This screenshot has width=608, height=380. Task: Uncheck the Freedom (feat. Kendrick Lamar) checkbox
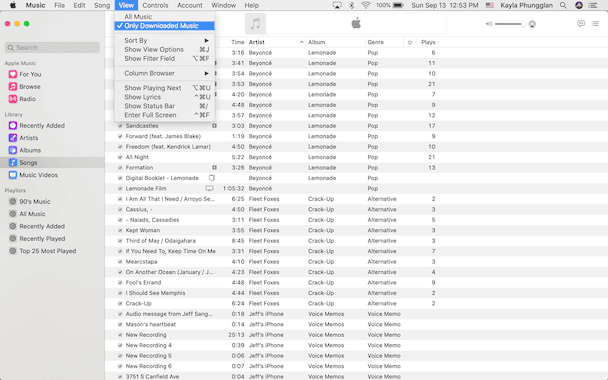pos(120,147)
